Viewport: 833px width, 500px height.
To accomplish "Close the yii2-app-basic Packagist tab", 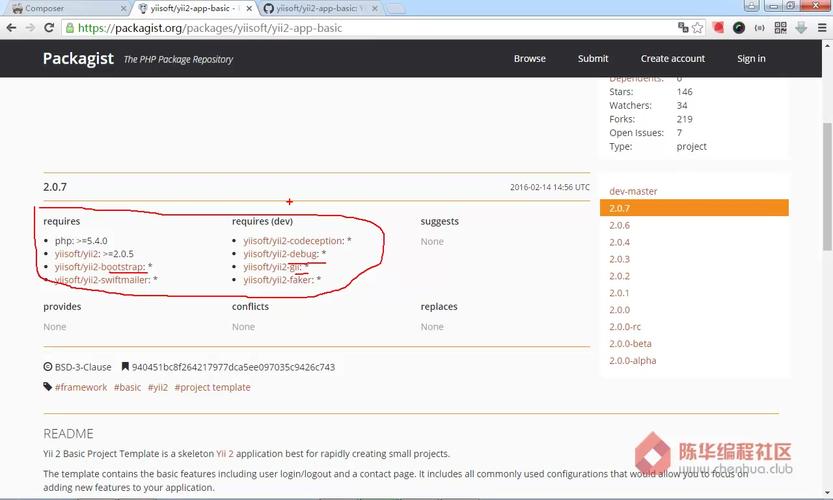I will click(x=249, y=9).
